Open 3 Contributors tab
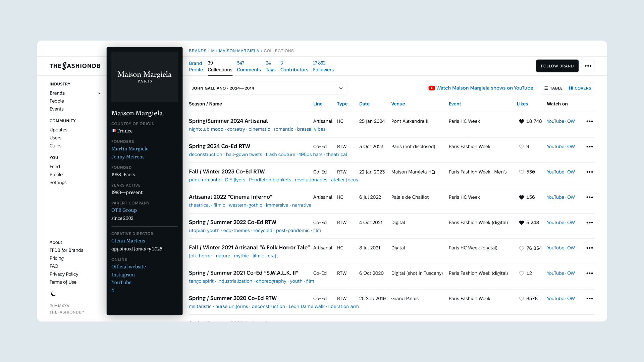644x362 pixels. pyautogui.click(x=294, y=66)
